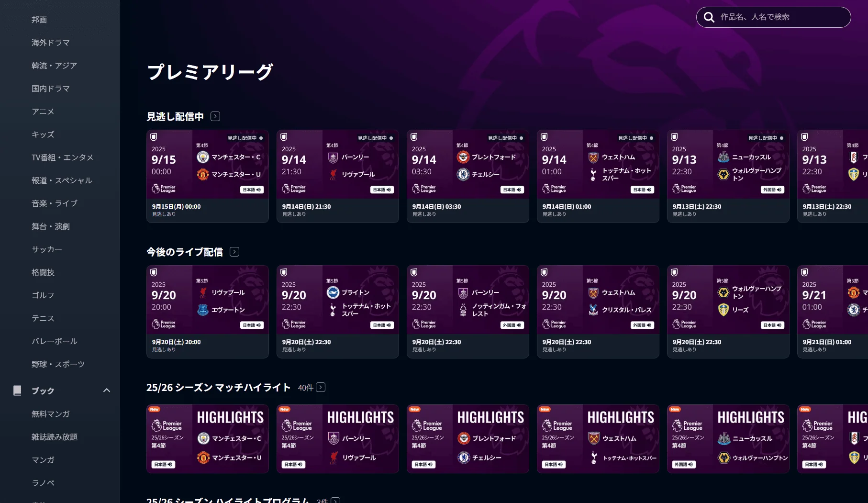Click 外国語 audio badge on West Ham–Crystal Palace card
This screenshot has height=503, width=868.
click(x=642, y=325)
